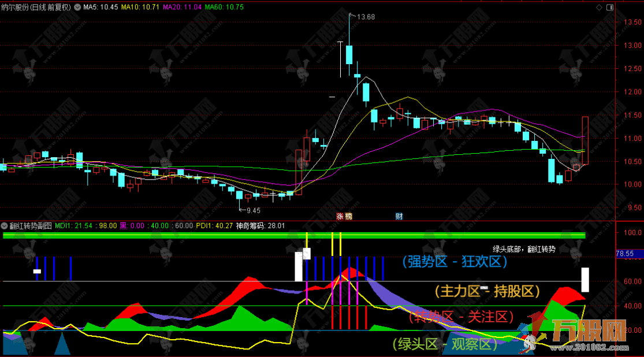The height and width of the screenshot is (357, 644).
Task: Click the 绿头区 - 观察区 zone label
Action: coord(445,344)
